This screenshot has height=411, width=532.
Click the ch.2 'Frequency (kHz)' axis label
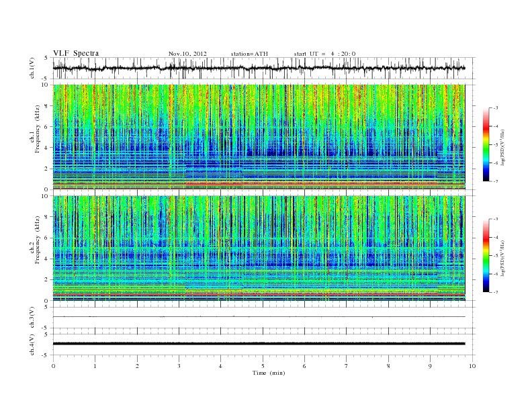(x=38, y=239)
